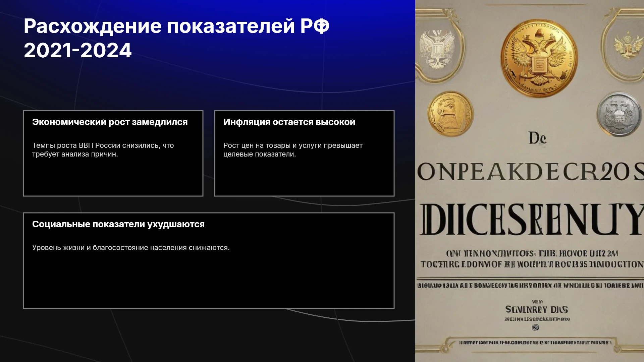Click the SCMNRRY DIS caption in the image
The width and height of the screenshot is (644, 362).
(537, 309)
